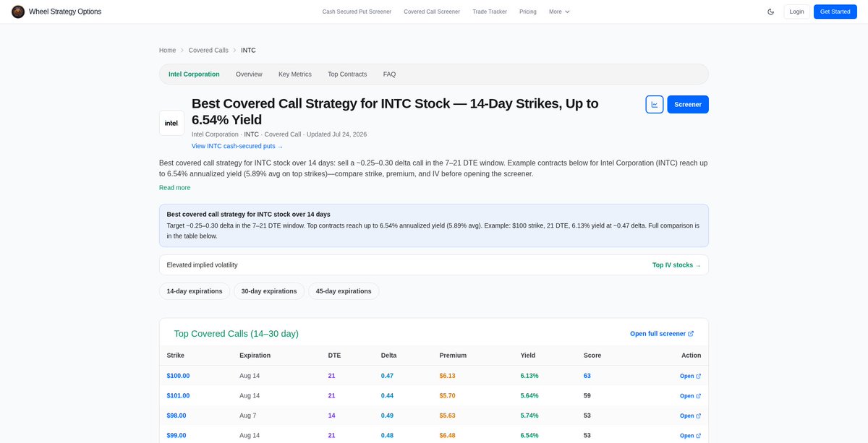This screenshot has width=868, height=443.
Task: Go to Home breadcrumb
Action: click(167, 51)
